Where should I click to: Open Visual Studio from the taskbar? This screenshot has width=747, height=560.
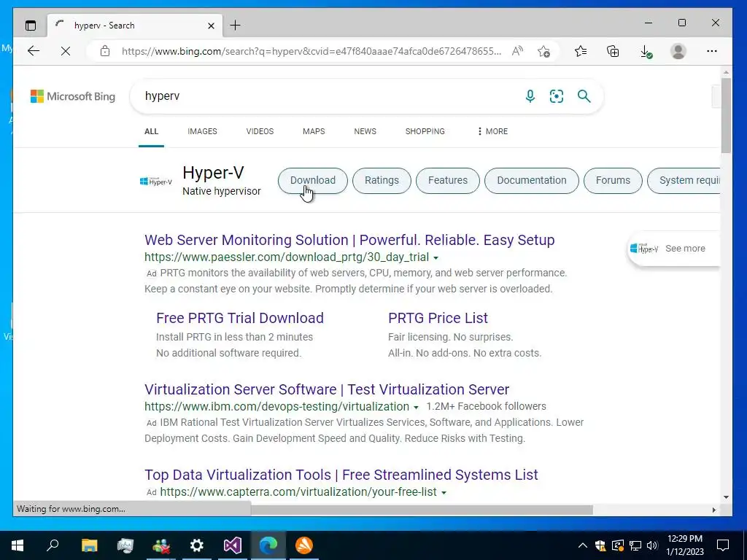233,545
